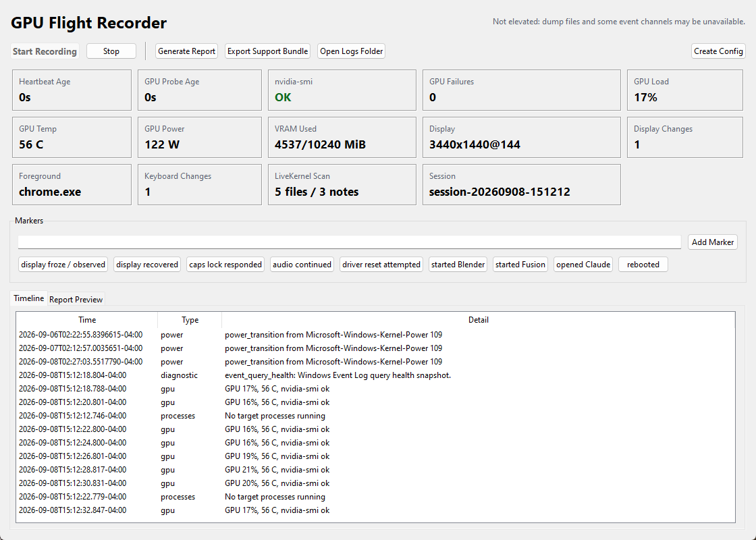
Task: Click the VRAM Used 4537/10240 MiB value
Action: click(320, 144)
